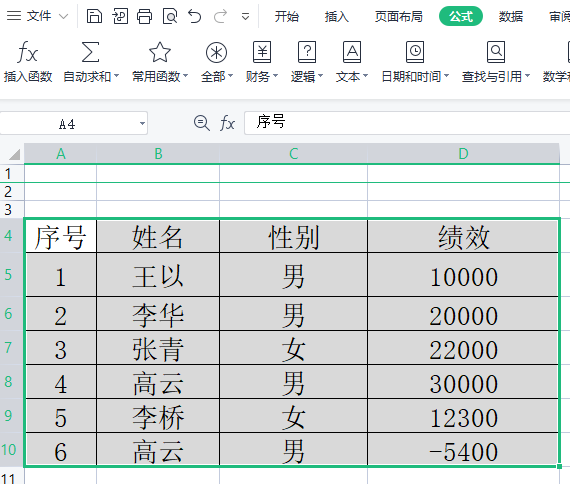Select row 5 header
Viewport: 570px width, 484px height.
coord(12,275)
